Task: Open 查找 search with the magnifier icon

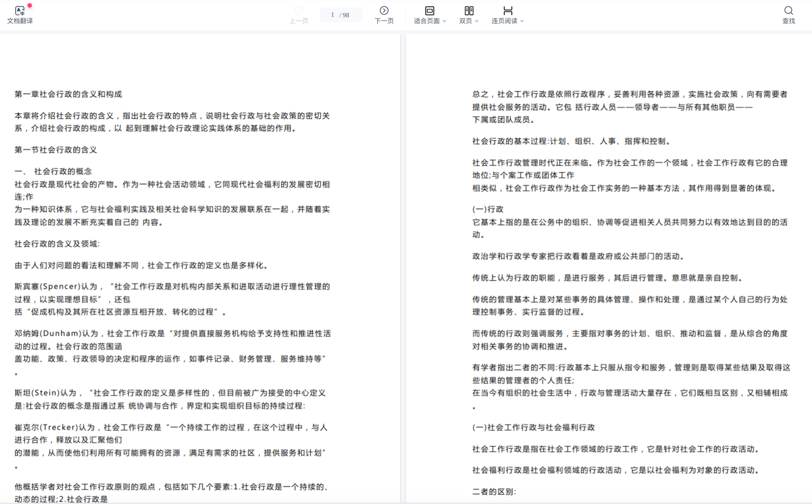Action: click(788, 10)
